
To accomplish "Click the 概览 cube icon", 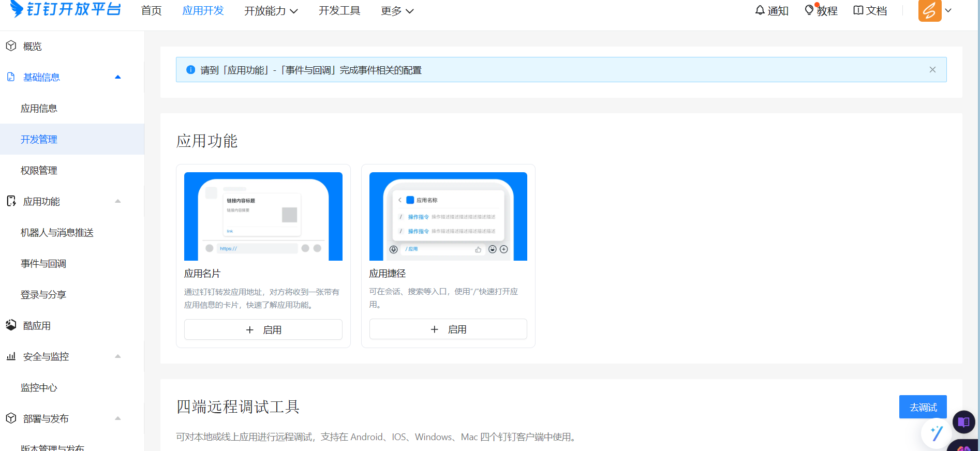I will tap(11, 46).
